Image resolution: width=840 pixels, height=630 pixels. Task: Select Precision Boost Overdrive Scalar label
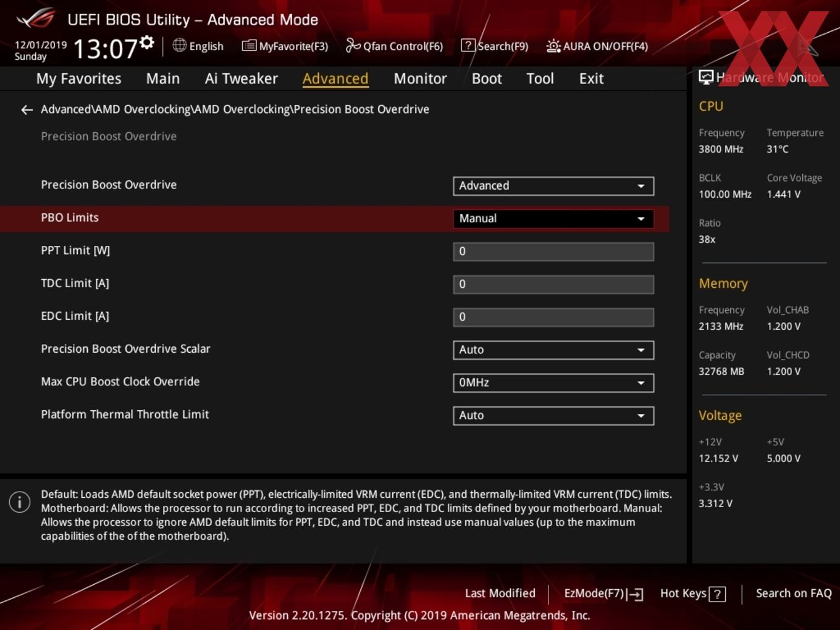coord(125,348)
